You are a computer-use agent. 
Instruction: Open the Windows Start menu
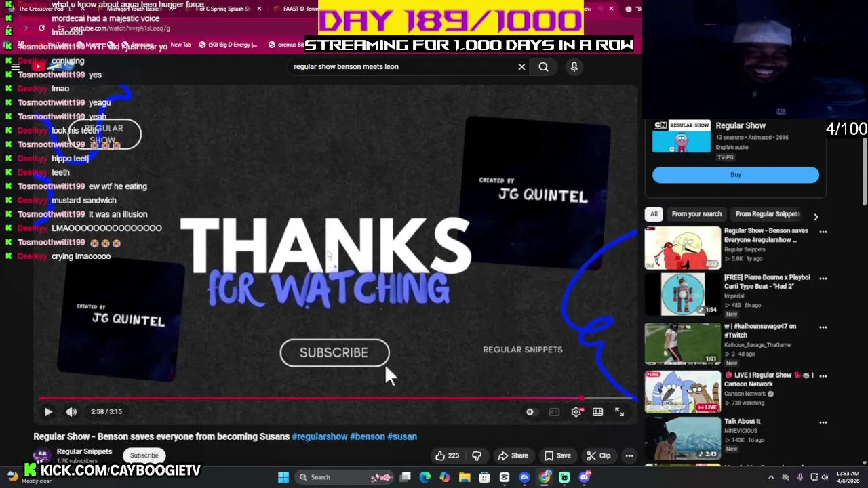point(283,477)
